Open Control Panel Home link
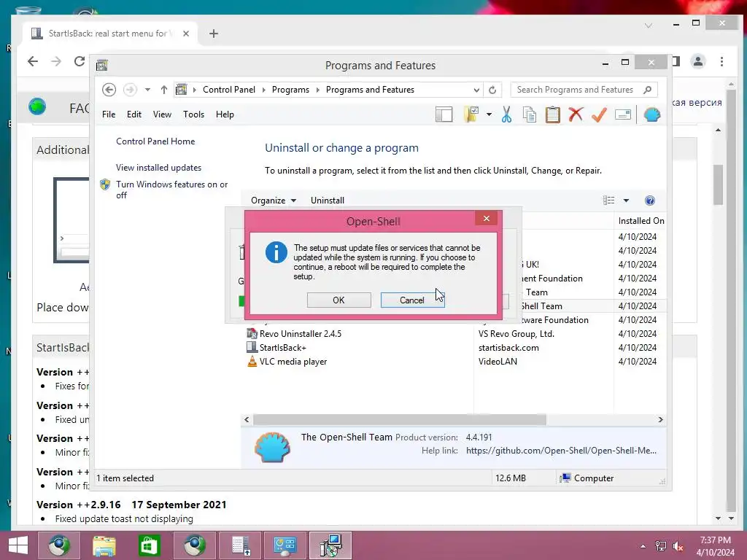This screenshot has height=560, width=747. tap(155, 141)
